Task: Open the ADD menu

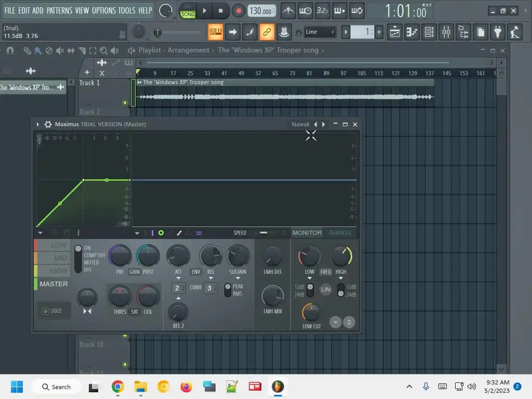Action: tap(37, 10)
